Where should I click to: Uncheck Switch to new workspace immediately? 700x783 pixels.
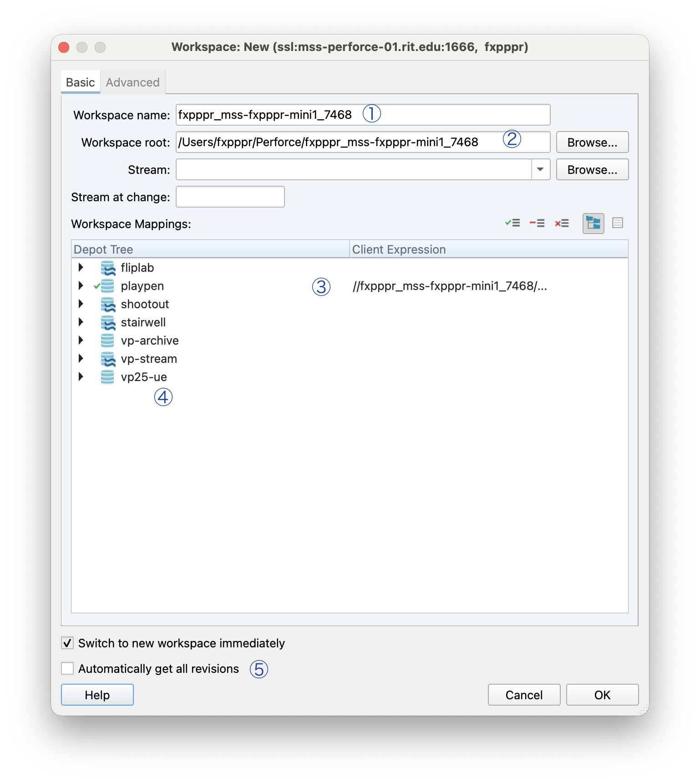[x=67, y=643]
